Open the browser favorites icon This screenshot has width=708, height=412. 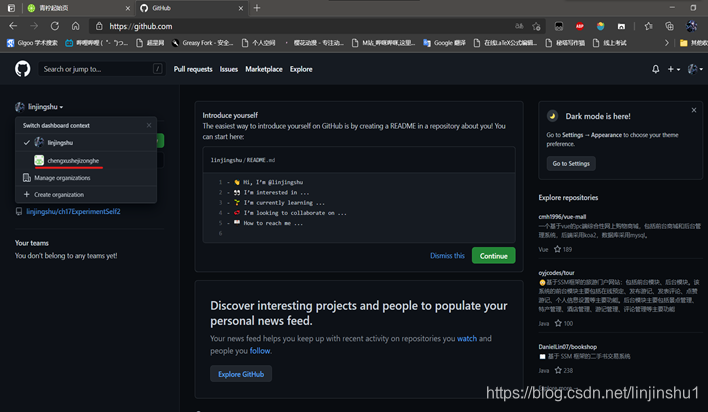click(648, 26)
